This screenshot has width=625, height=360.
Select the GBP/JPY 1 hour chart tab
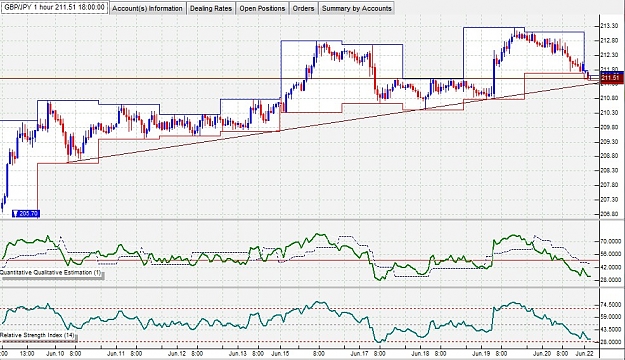pyautogui.click(x=54, y=8)
